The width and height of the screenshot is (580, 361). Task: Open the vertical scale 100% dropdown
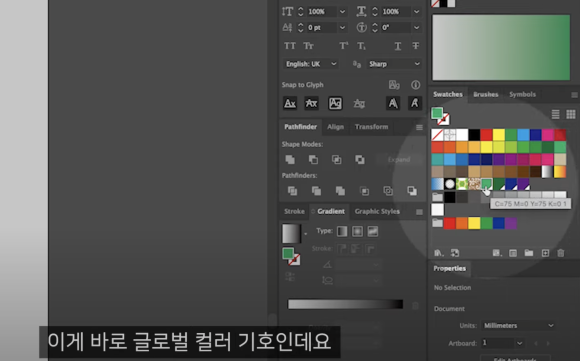pos(343,12)
